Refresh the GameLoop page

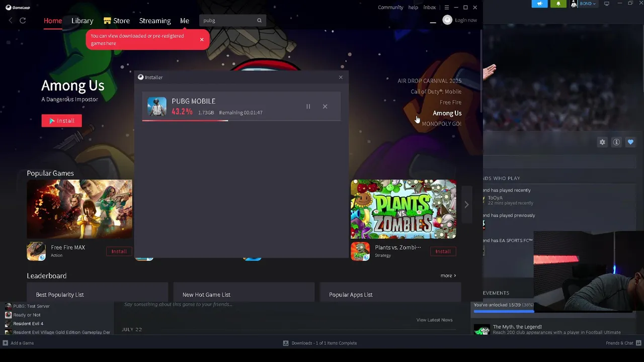(x=23, y=20)
